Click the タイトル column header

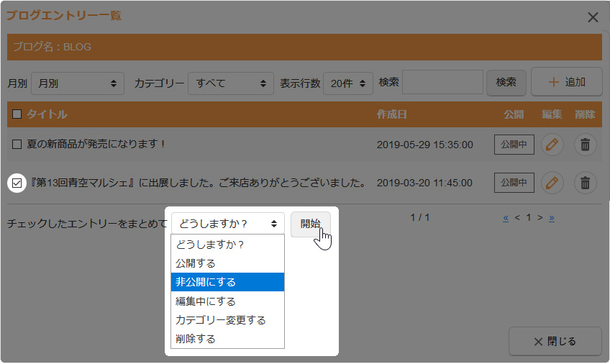point(47,114)
